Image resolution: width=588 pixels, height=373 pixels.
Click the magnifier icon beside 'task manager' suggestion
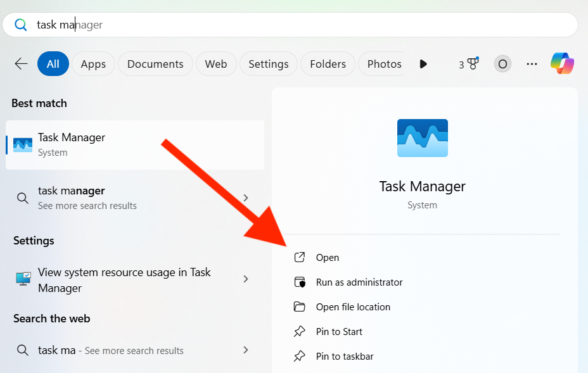23,198
